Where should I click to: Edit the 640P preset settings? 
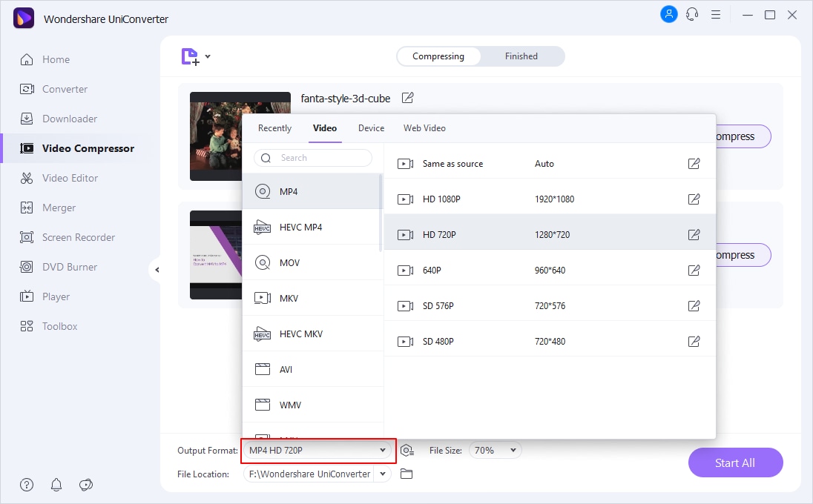[694, 271]
